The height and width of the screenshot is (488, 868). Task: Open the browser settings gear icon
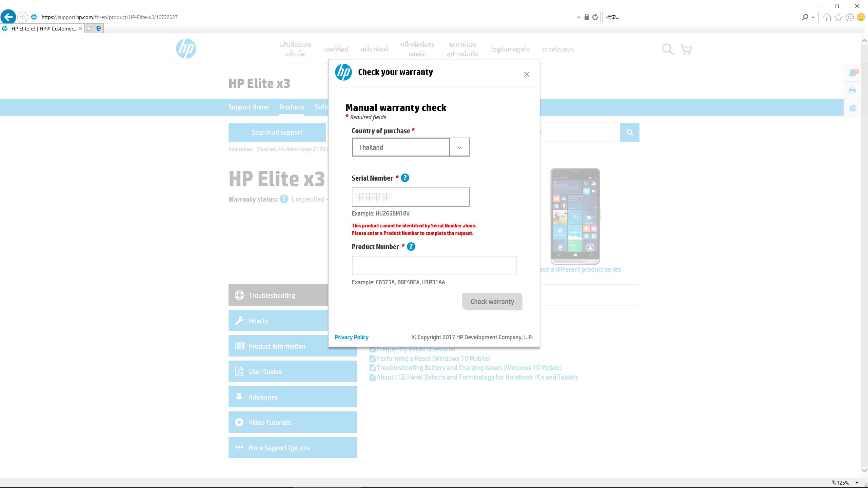tap(850, 17)
